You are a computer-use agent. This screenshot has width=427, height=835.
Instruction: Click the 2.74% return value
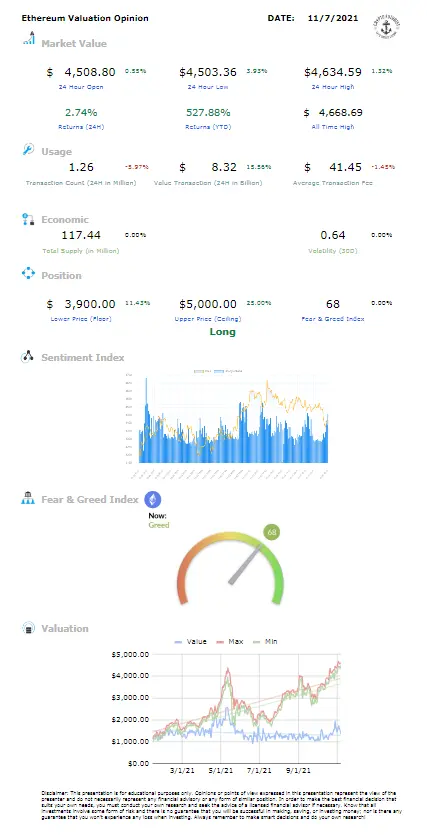pos(81,112)
